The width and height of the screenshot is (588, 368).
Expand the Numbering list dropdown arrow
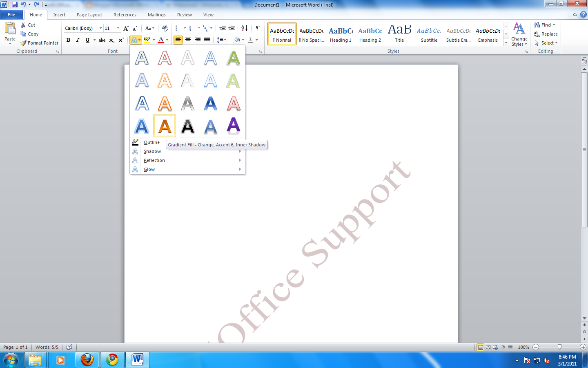199,28
